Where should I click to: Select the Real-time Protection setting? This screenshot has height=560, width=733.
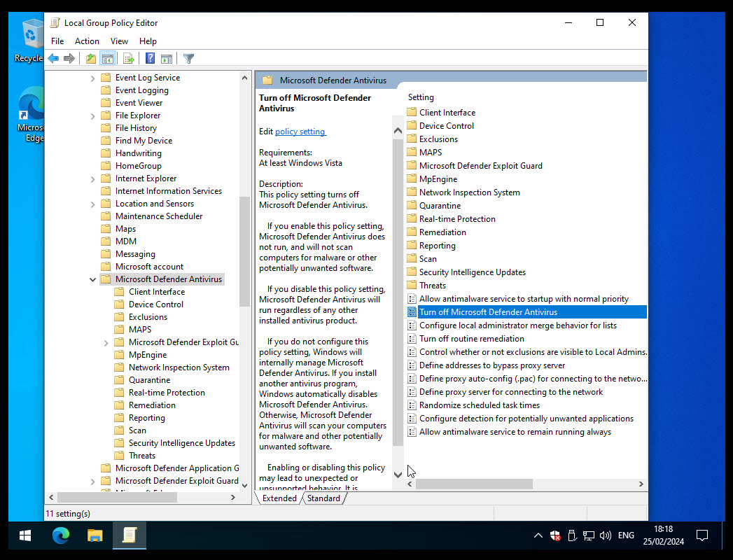[456, 218]
